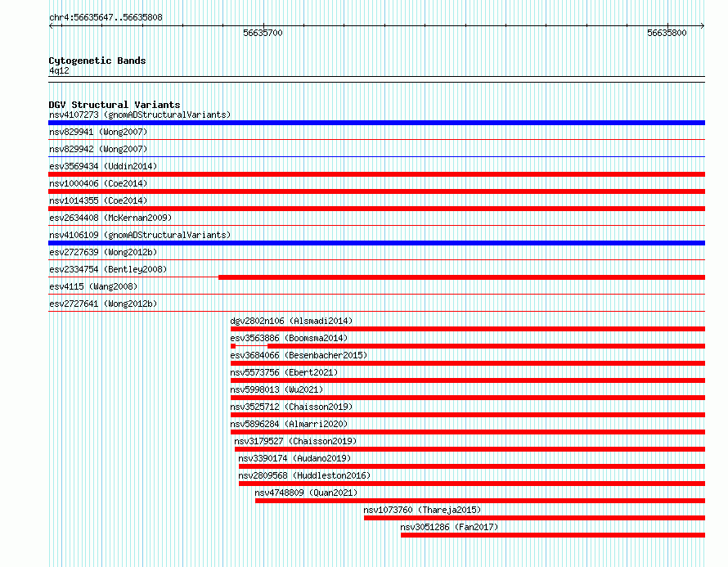Click esv4115 (Wang2008) label

coord(93,286)
